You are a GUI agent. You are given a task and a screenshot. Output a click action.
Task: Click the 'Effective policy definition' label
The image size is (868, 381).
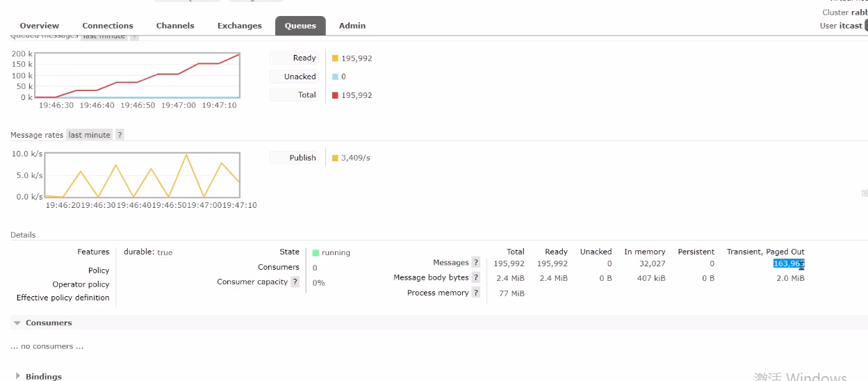(x=63, y=298)
